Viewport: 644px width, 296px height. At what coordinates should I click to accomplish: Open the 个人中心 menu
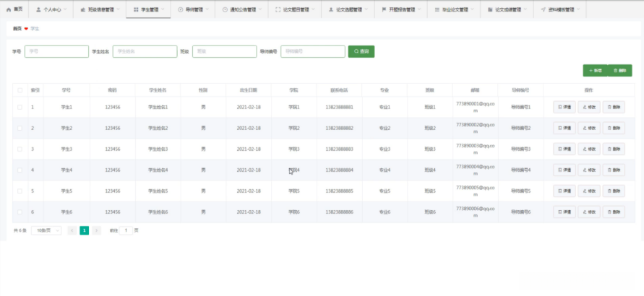tap(51, 9)
